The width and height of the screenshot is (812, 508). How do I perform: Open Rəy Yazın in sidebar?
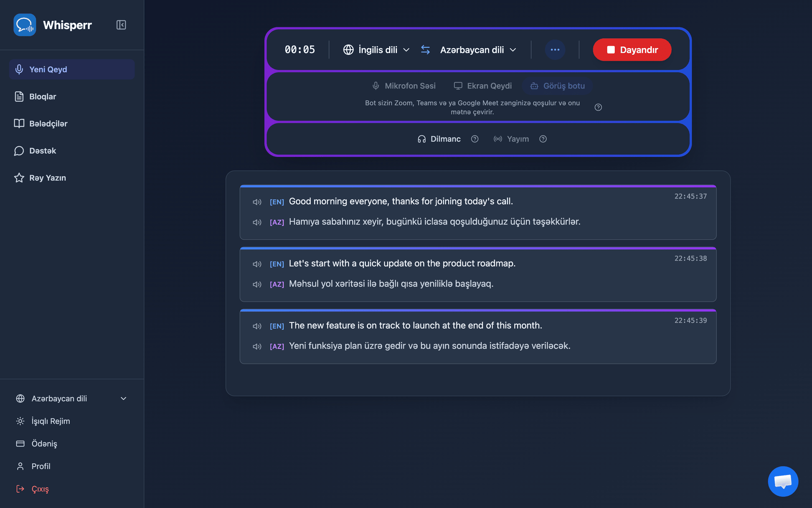(72, 178)
